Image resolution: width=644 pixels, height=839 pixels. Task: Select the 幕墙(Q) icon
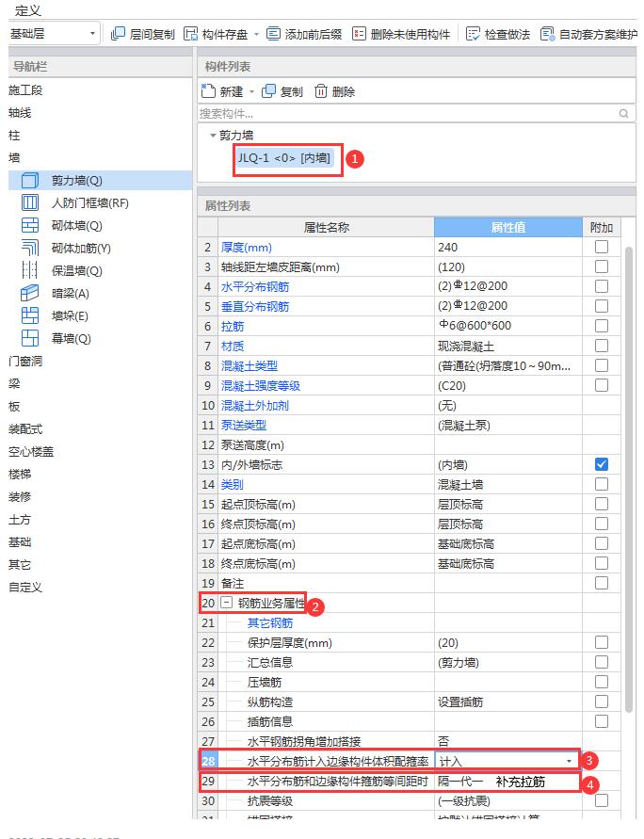30,338
